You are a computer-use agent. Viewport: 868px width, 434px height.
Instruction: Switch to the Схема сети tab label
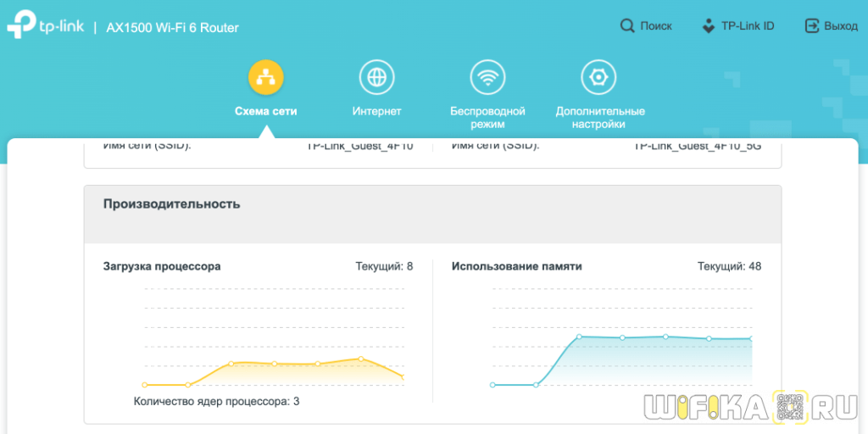265,111
